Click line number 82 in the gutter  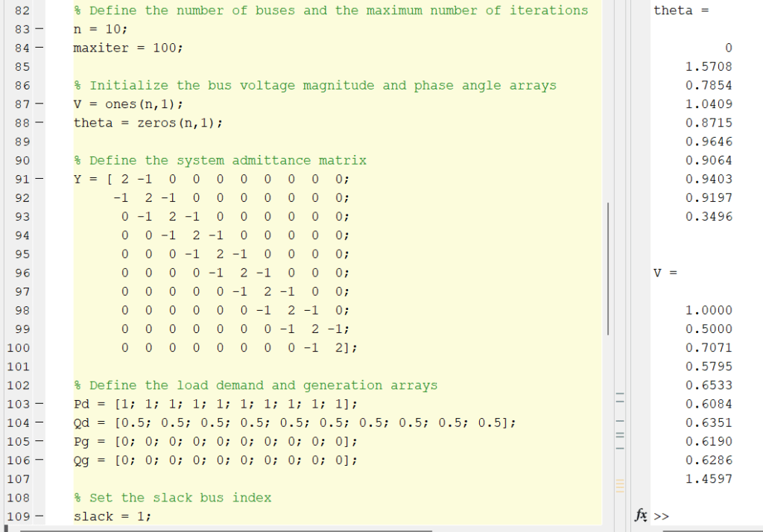pos(22,10)
